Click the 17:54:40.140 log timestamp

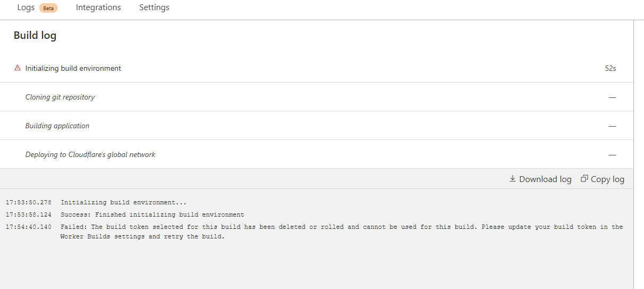[29, 227]
